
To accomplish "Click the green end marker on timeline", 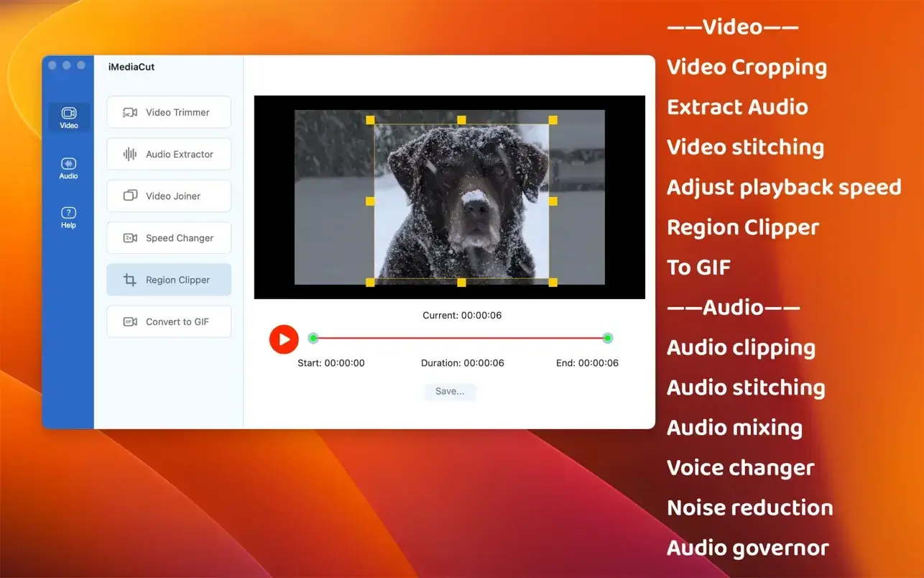I will pyautogui.click(x=607, y=338).
